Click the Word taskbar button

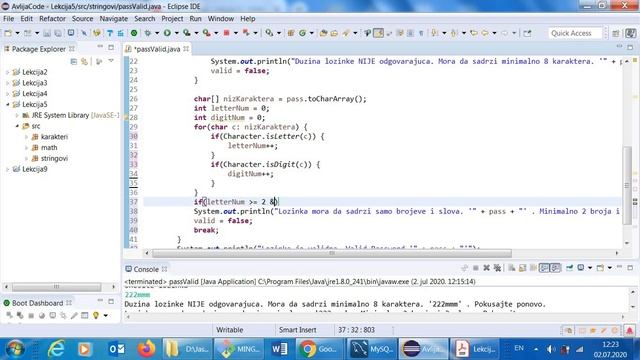(280, 349)
